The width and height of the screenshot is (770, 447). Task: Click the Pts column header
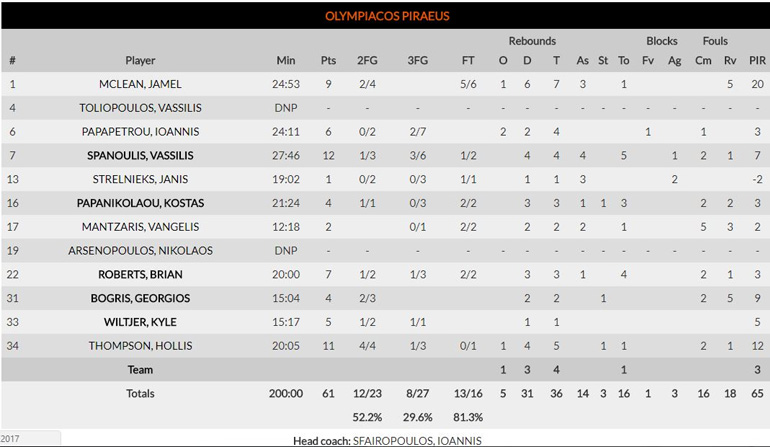coord(328,61)
